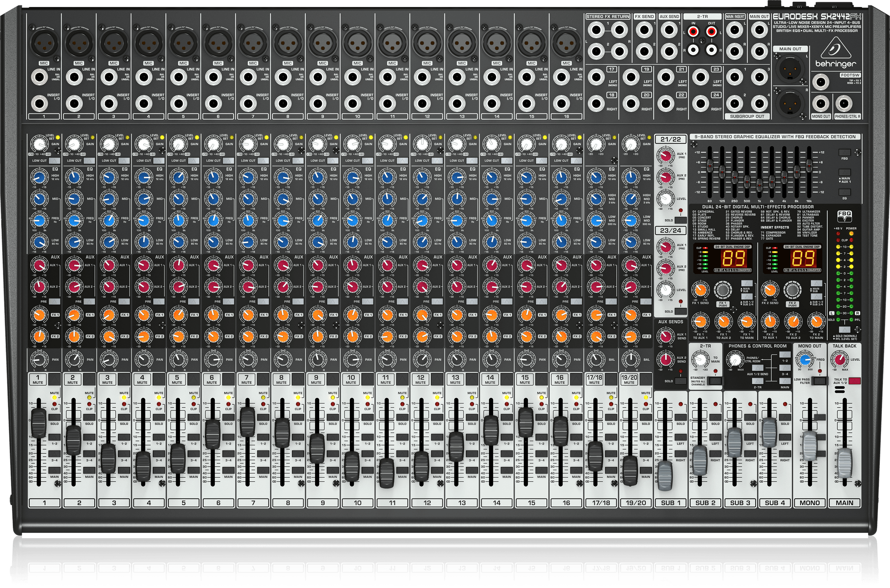Click the blue MONO OUT FREQ knob
890x588 pixels.
[805, 360]
